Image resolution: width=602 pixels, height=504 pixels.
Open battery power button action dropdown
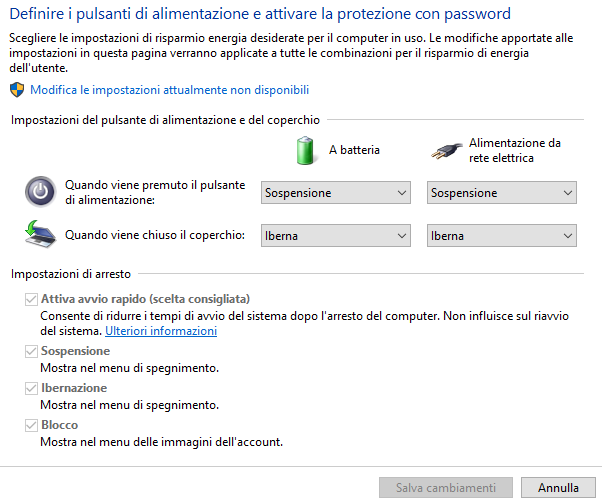[336, 192]
